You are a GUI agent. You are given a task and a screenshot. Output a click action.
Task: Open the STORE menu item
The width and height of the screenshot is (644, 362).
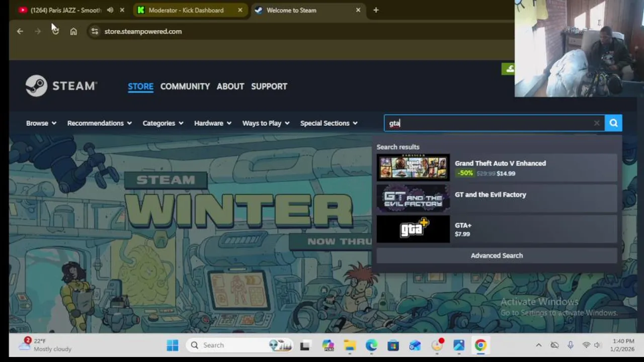[140, 86]
